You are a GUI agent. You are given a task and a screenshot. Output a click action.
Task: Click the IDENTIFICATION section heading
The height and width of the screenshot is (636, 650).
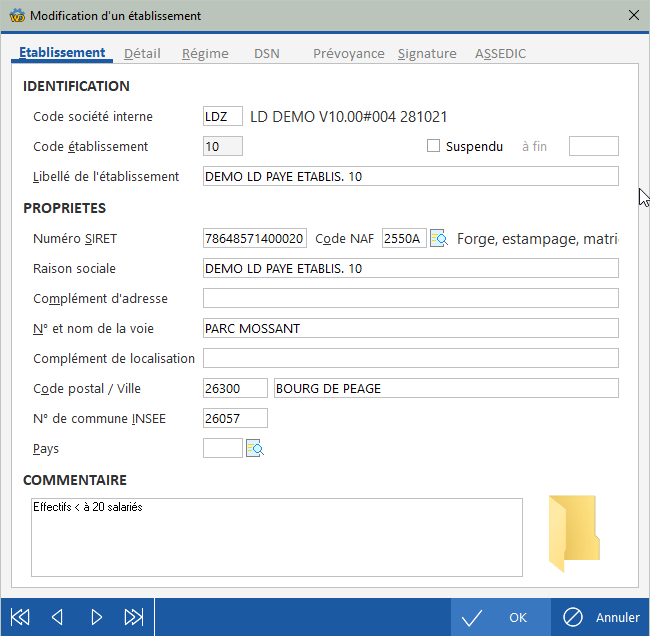click(x=76, y=86)
